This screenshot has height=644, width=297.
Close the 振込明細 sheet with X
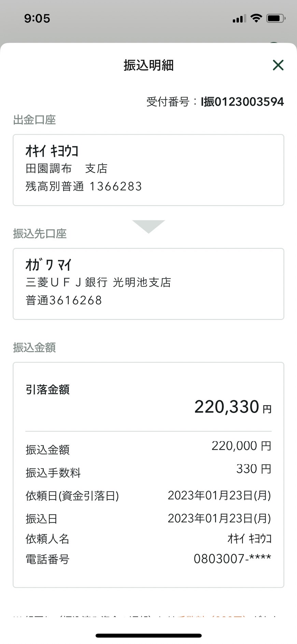[x=278, y=65]
